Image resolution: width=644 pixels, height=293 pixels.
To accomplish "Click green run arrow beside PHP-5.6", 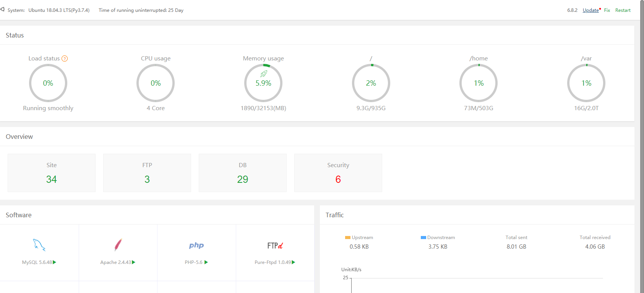I will (x=206, y=262).
